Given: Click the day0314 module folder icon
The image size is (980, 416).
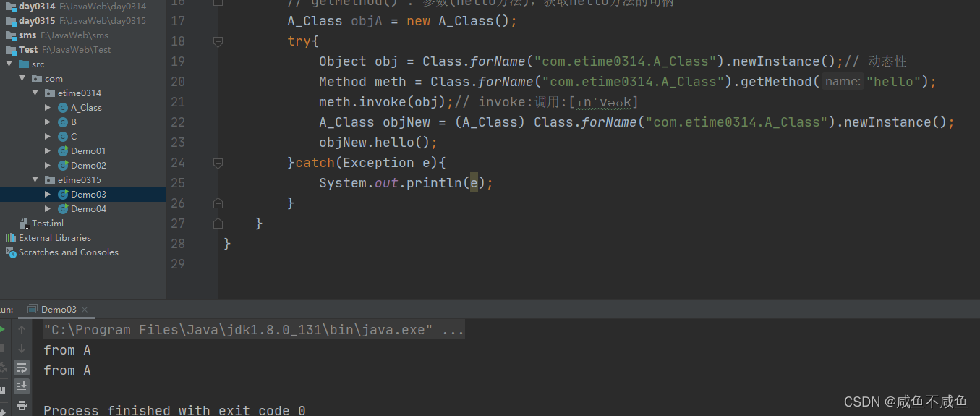Looking at the screenshot, I should point(11,7).
